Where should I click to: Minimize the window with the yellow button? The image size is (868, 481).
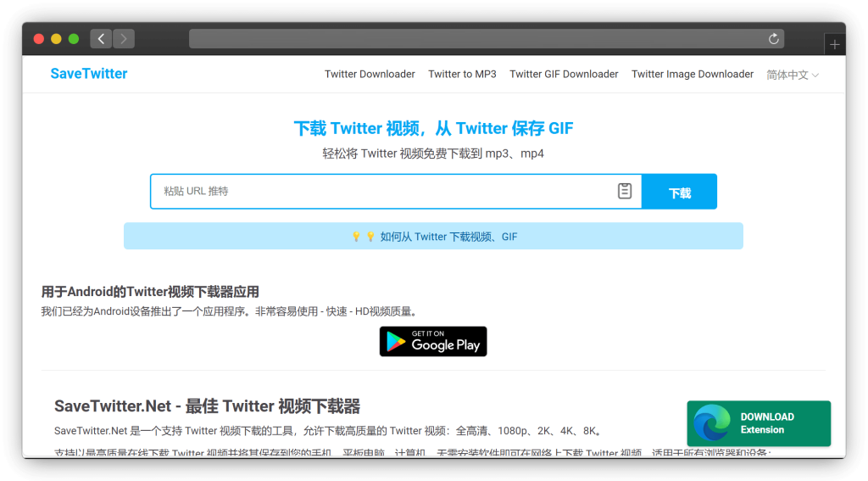coord(56,39)
